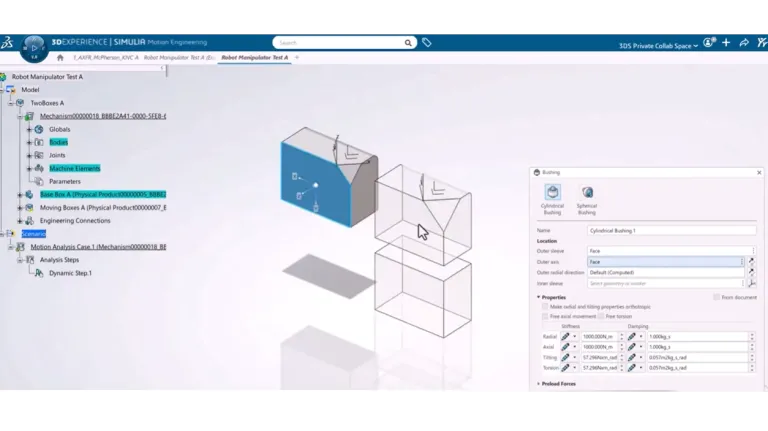The image size is (768, 431).
Task: Click the Axial damping pencil icon
Action: point(632,347)
